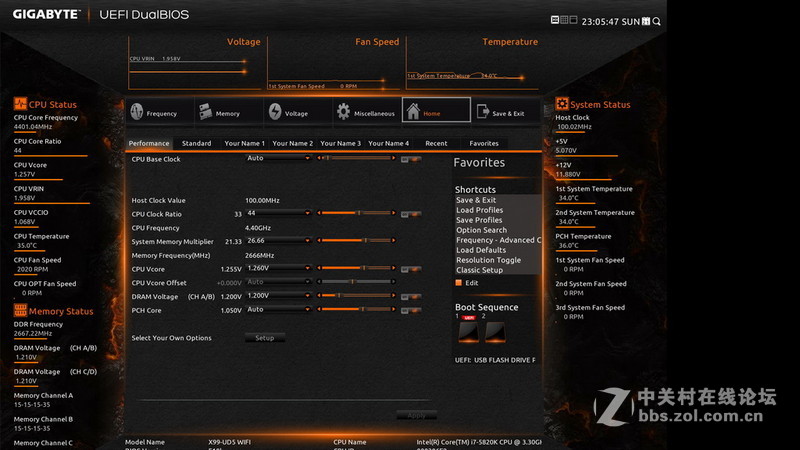Open the Frequency section icon
The width and height of the screenshot is (800, 450).
(137, 111)
